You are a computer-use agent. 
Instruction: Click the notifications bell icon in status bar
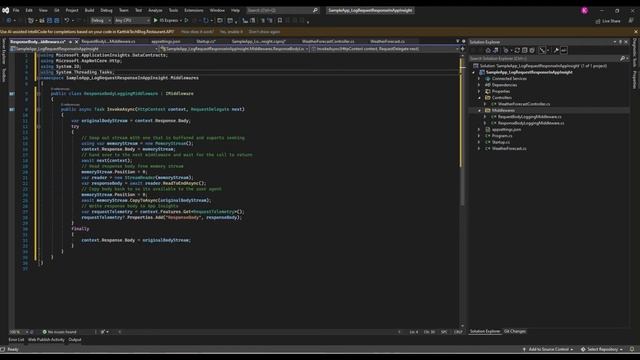point(632,349)
